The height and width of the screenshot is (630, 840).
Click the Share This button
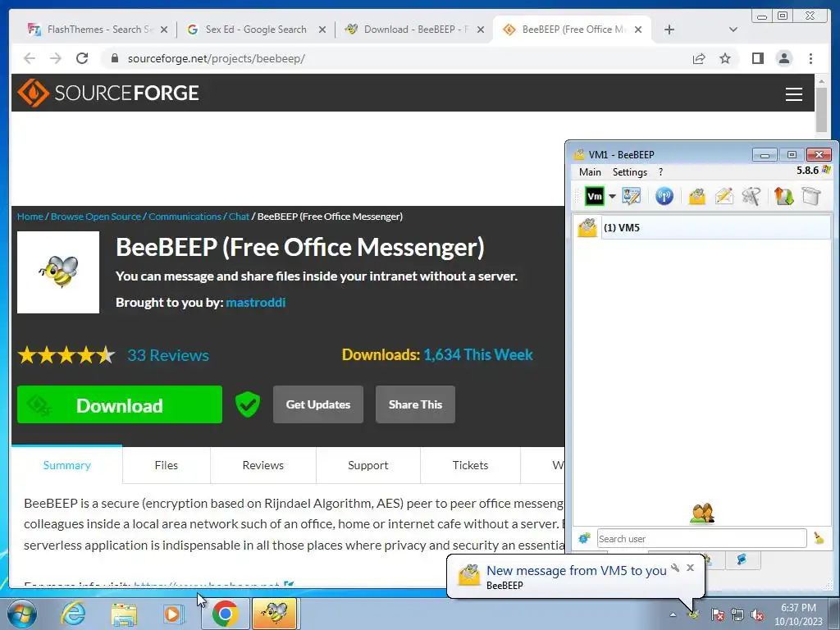[x=415, y=404]
